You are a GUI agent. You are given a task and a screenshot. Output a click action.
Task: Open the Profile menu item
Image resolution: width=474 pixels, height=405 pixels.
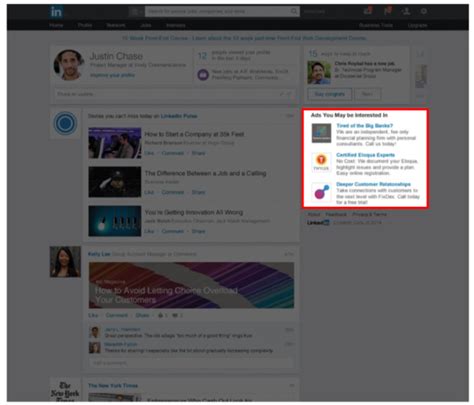[x=85, y=25]
